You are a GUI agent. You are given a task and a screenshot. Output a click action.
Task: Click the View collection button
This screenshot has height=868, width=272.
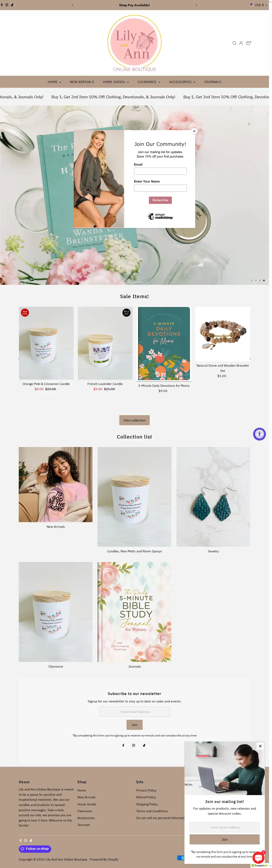[x=134, y=420]
